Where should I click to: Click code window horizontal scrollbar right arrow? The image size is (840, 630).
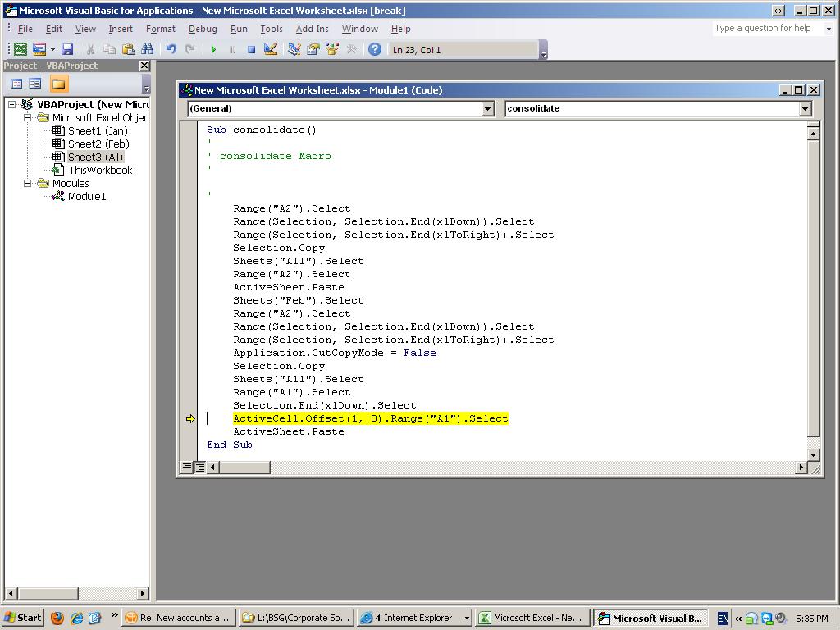pyautogui.click(x=801, y=467)
